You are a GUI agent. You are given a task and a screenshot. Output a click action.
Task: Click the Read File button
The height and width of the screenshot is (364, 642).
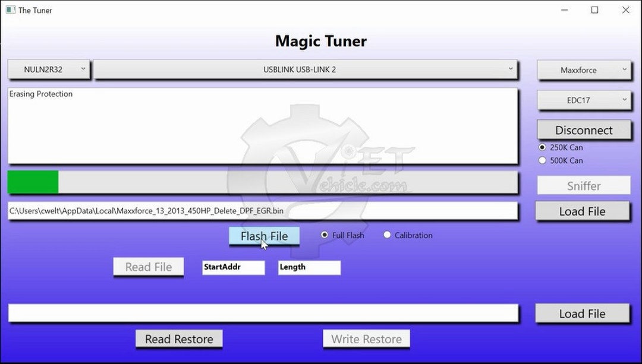(x=148, y=267)
